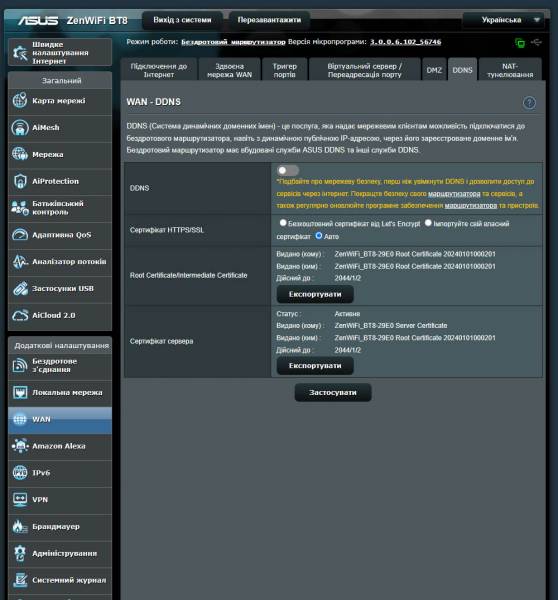Open the quick Internet setup wizard icon
This screenshot has width=558, height=600.
20,52
